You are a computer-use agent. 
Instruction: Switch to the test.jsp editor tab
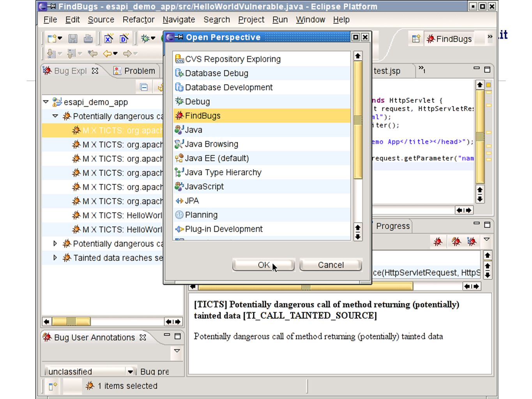tap(387, 71)
